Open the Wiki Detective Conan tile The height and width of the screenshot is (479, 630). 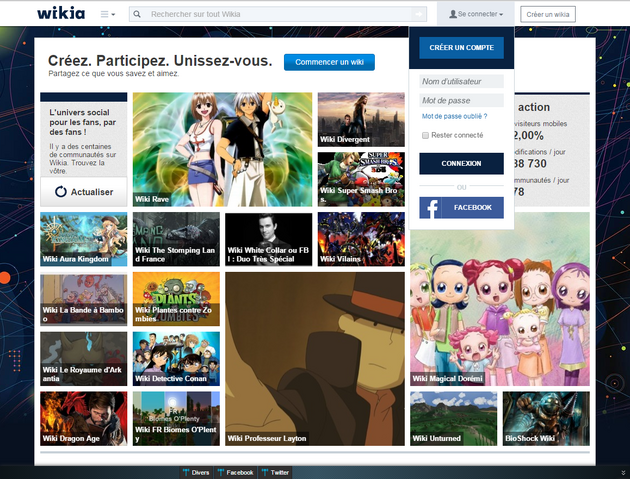(x=176, y=359)
